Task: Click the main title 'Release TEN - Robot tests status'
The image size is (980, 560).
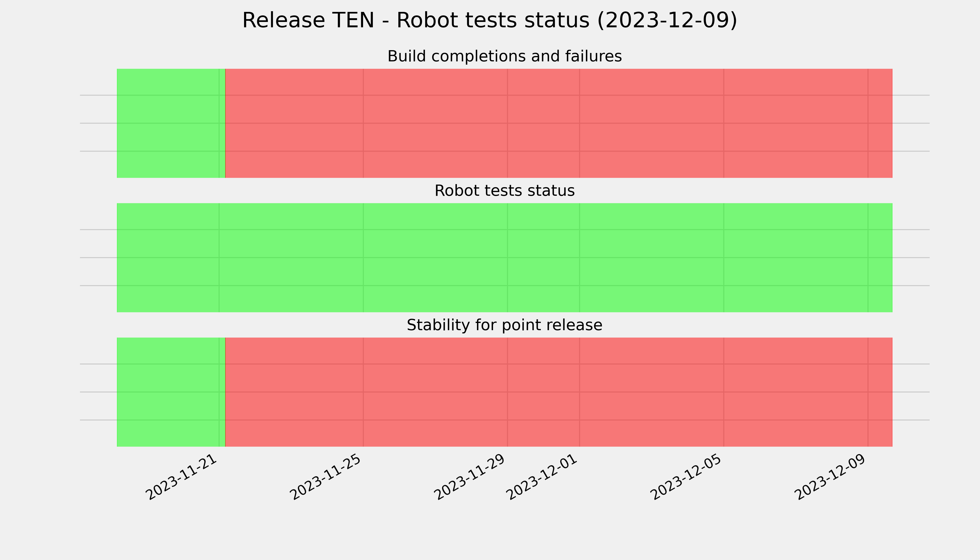Action: 490,20
